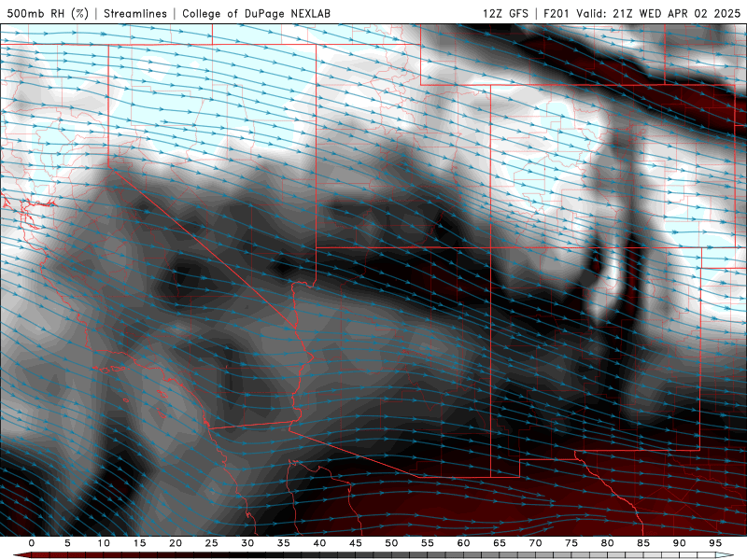This screenshot has height=560, width=747.
Task: Click 'Valid: 21Z WED APR 02 2025' timestamp
Action: point(659,13)
